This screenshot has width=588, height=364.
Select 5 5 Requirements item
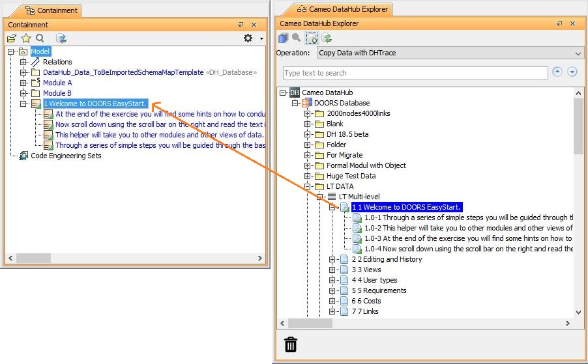coord(379,290)
